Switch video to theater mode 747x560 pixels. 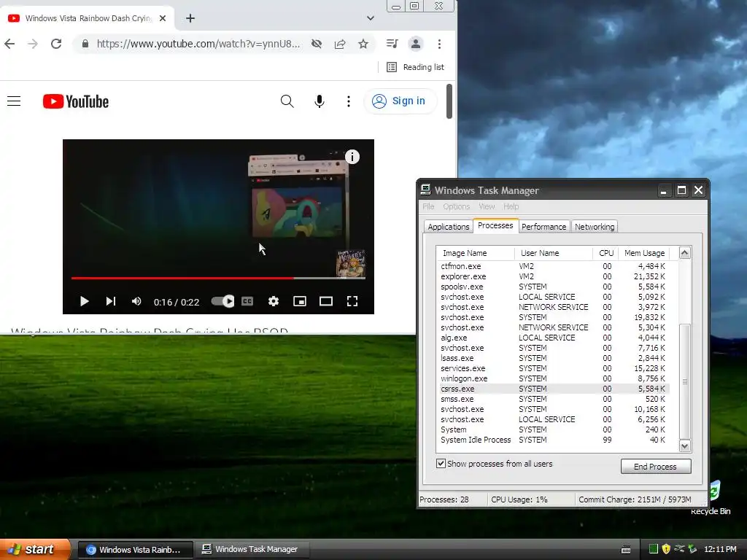point(326,301)
